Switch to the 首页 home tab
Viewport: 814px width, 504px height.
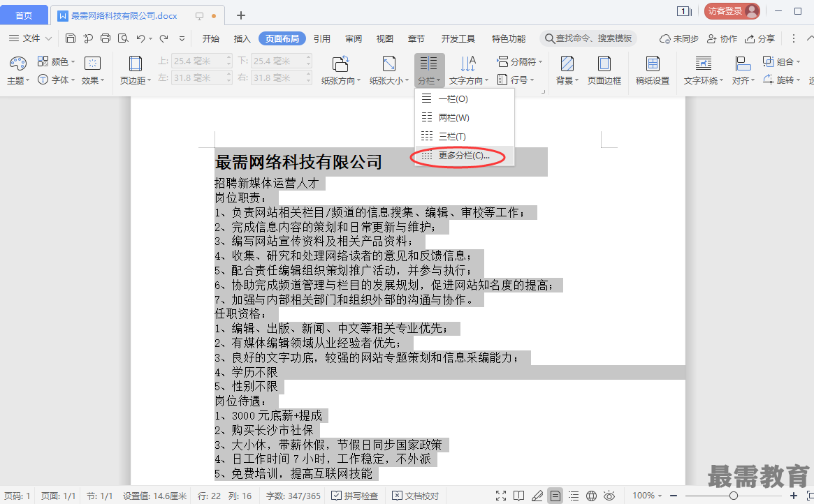pos(24,15)
